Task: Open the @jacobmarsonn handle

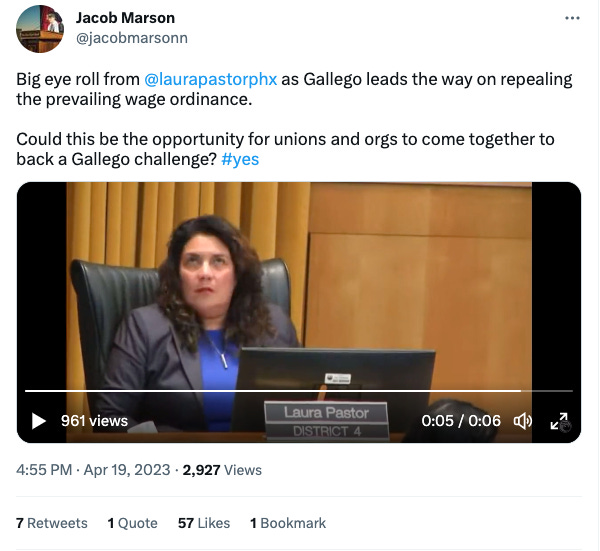Action: pos(132,38)
